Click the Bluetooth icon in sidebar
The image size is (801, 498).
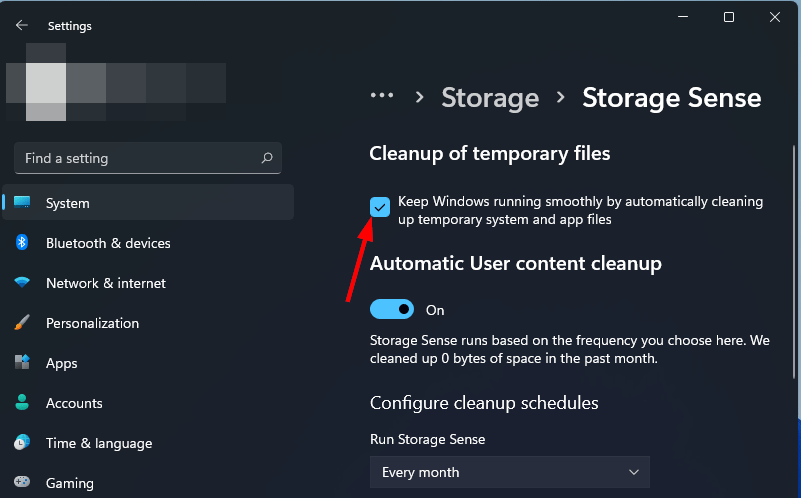[21, 242]
